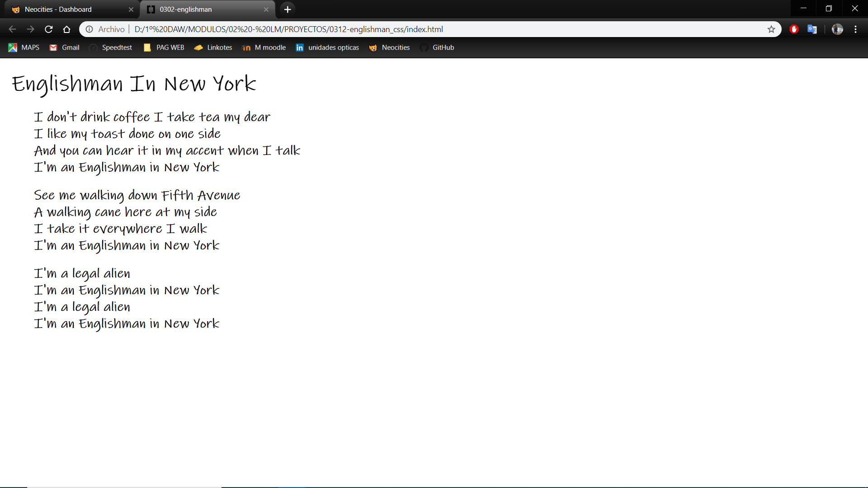Reload the current page
The width and height of the screenshot is (868, 488).
(49, 29)
